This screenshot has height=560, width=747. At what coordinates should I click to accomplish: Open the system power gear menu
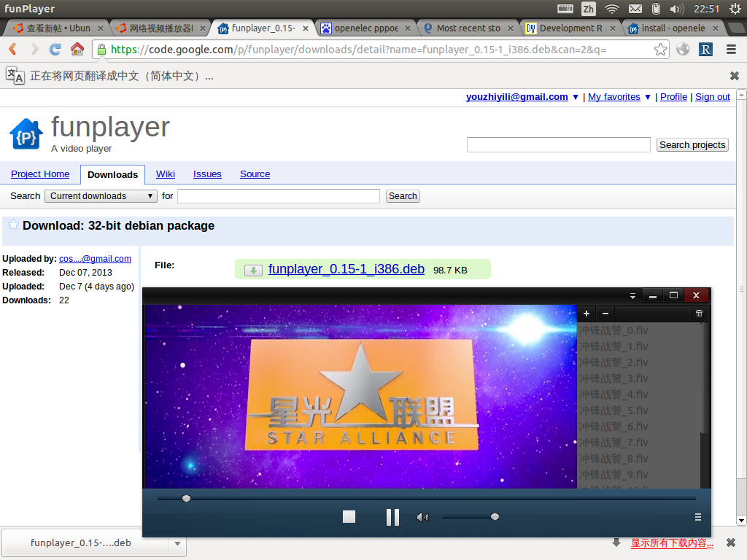coord(735,9)
